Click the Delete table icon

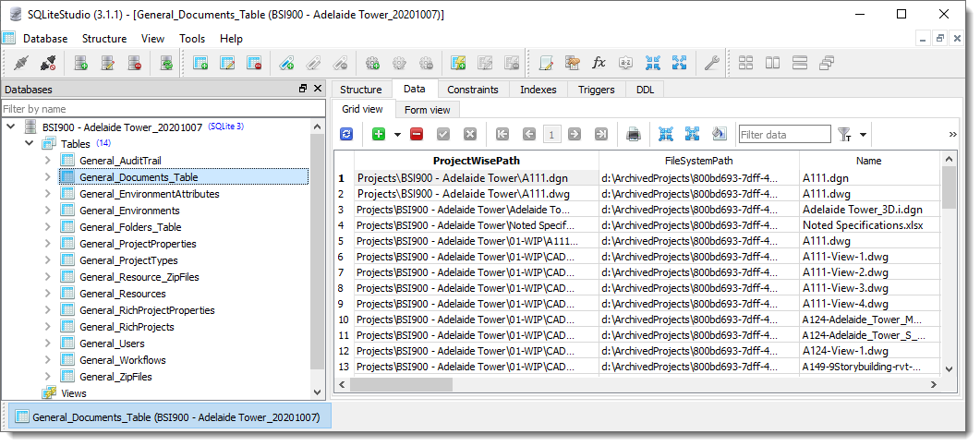click(254, 63)
